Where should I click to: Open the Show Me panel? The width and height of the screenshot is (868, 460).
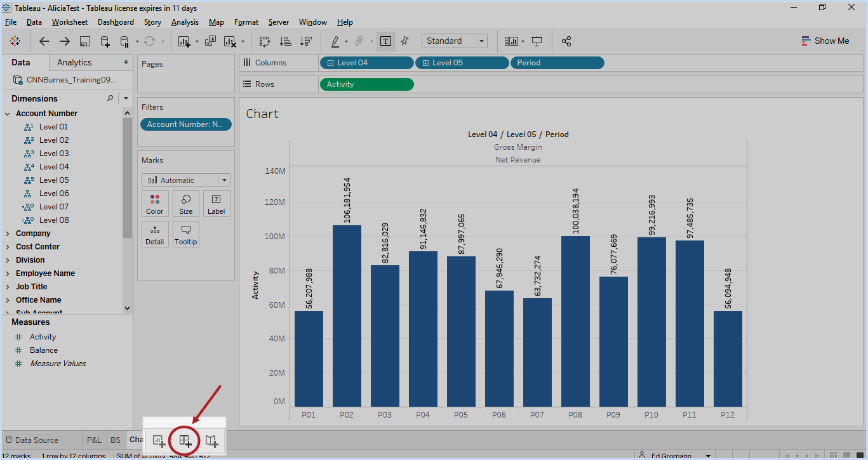[825, 41]
